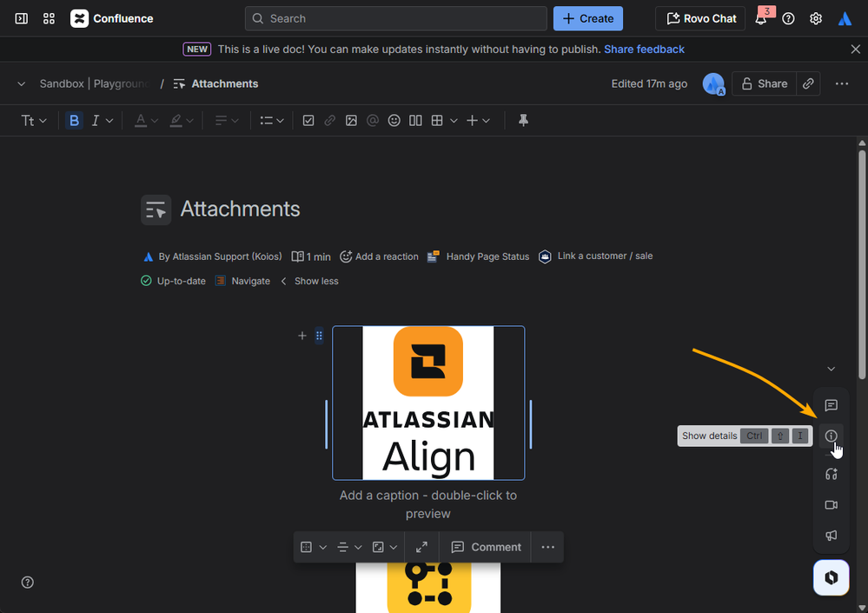Open the help menu in header
868x613 pixels.
tap(788, 19)
